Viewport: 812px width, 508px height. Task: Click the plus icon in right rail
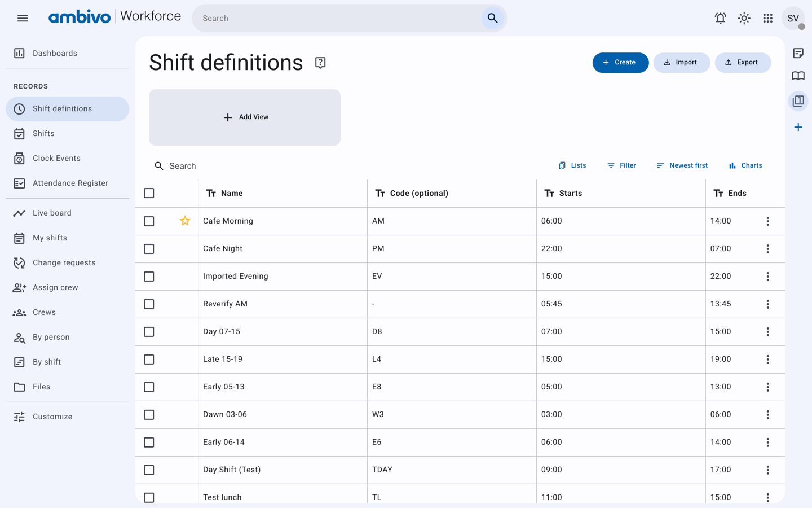pos(798,127)
